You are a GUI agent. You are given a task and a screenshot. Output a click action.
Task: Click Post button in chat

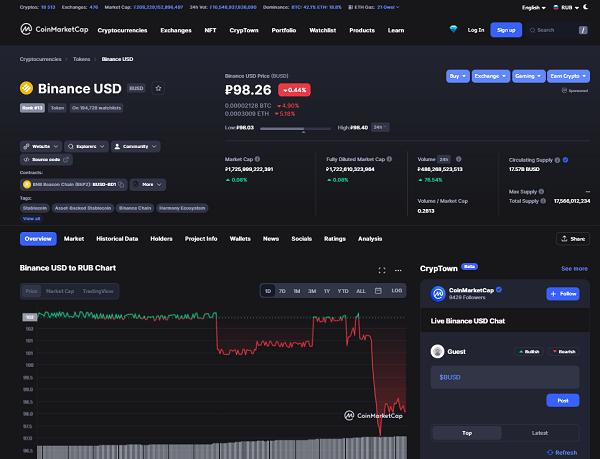pyautogui.click(x=562, y=400)
